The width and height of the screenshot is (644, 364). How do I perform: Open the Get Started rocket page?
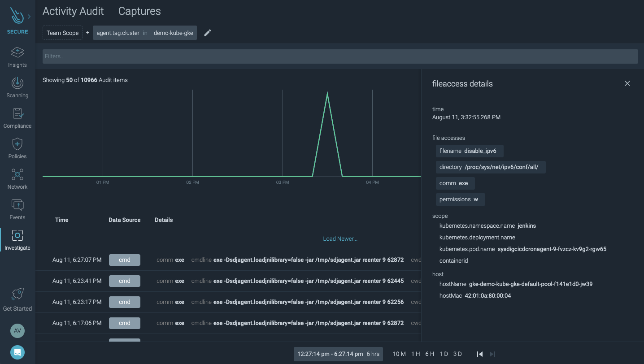tap(17, 300)
